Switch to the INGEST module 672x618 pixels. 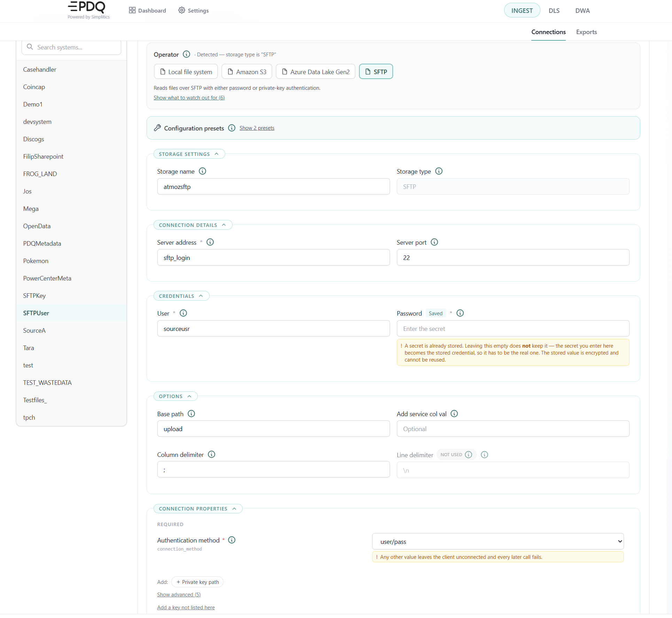point(522,10)
